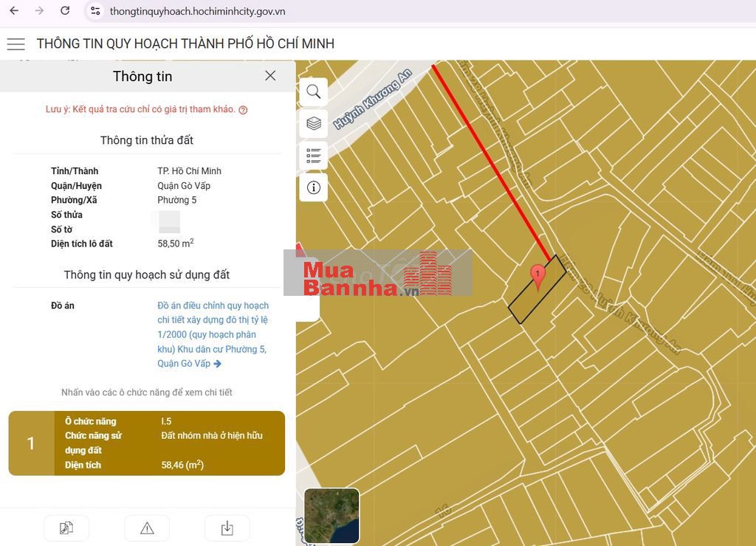Close the Thông tin panel
756x546 pixels.
pos(270,76)
